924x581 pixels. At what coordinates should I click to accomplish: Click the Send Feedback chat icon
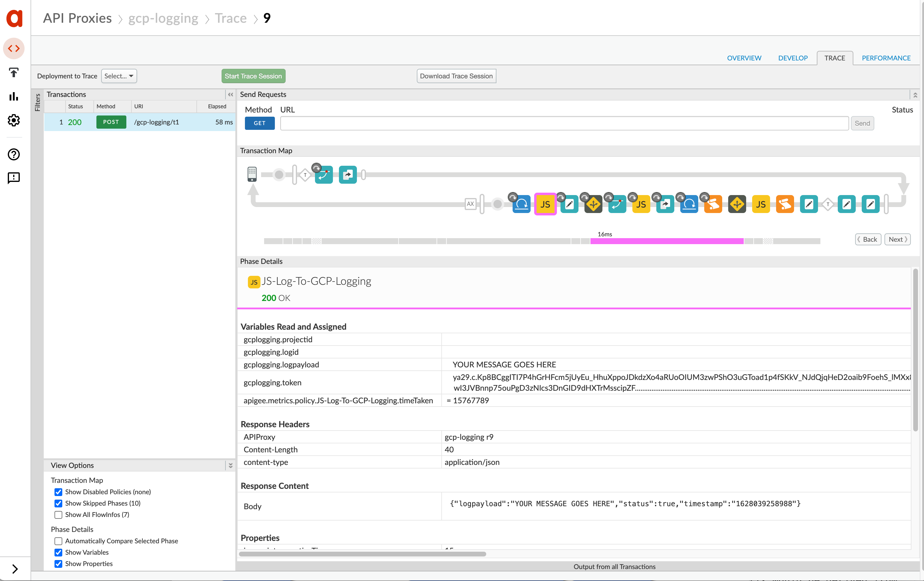coord(14,178)
